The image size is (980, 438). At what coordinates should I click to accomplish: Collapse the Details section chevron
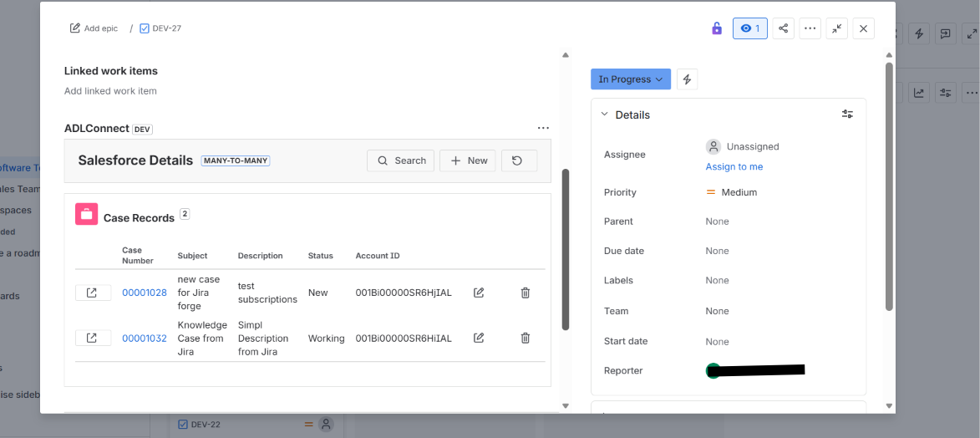tap(604, 115)
